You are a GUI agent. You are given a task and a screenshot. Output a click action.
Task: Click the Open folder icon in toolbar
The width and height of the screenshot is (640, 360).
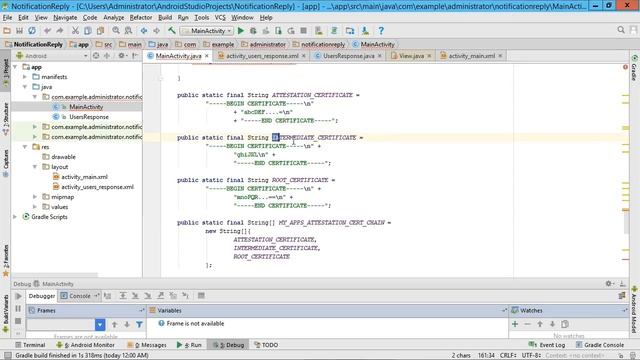[x=7, y=31]
